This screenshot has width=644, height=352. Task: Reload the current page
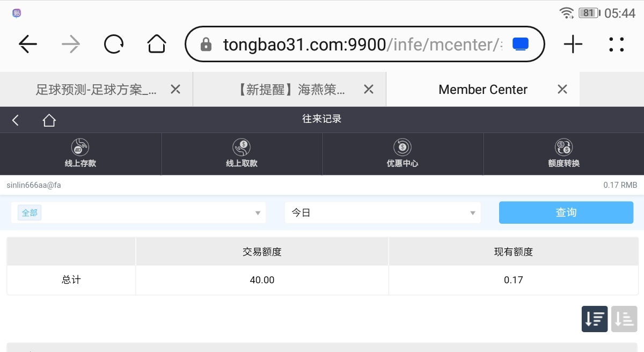tap(114, 44)
